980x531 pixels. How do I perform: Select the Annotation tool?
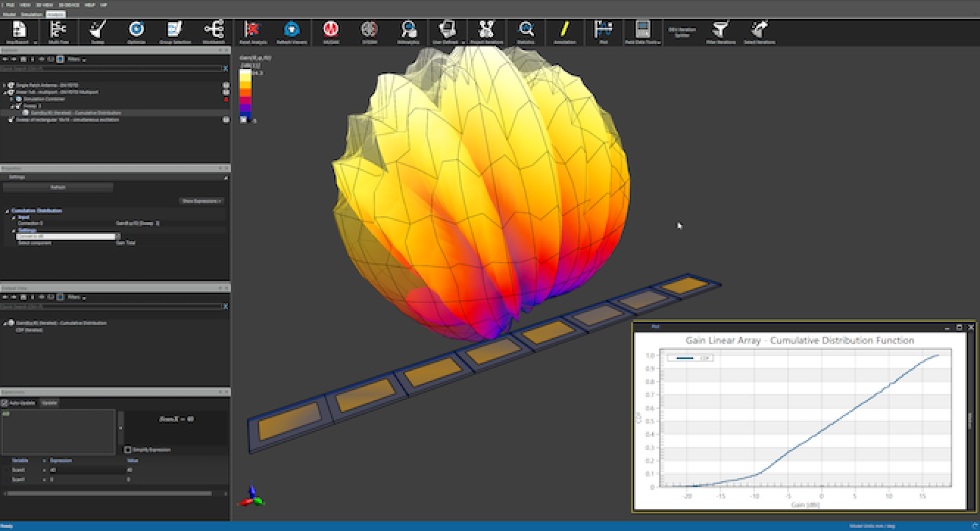click(x=565, y=28)
